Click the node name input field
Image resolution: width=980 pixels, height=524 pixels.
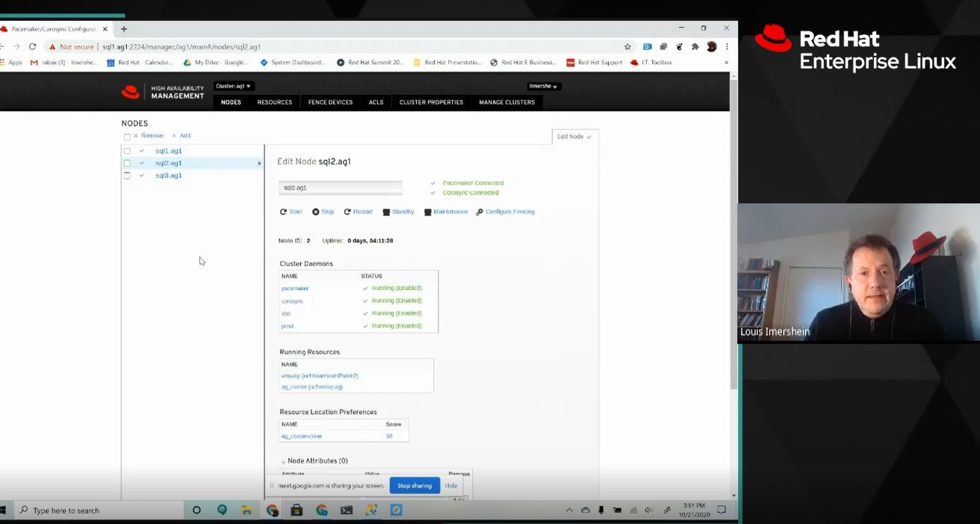pyautogui.click(x=340, y=187)
